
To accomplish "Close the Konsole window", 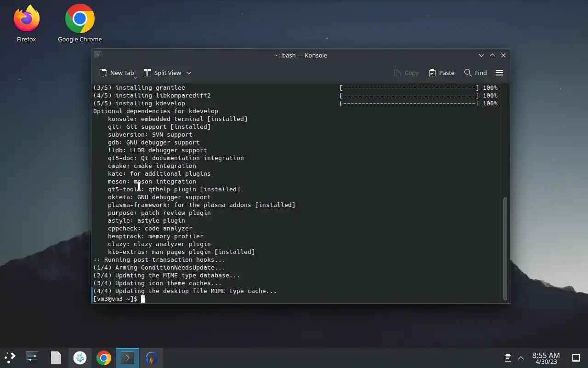I will point(503,55).
